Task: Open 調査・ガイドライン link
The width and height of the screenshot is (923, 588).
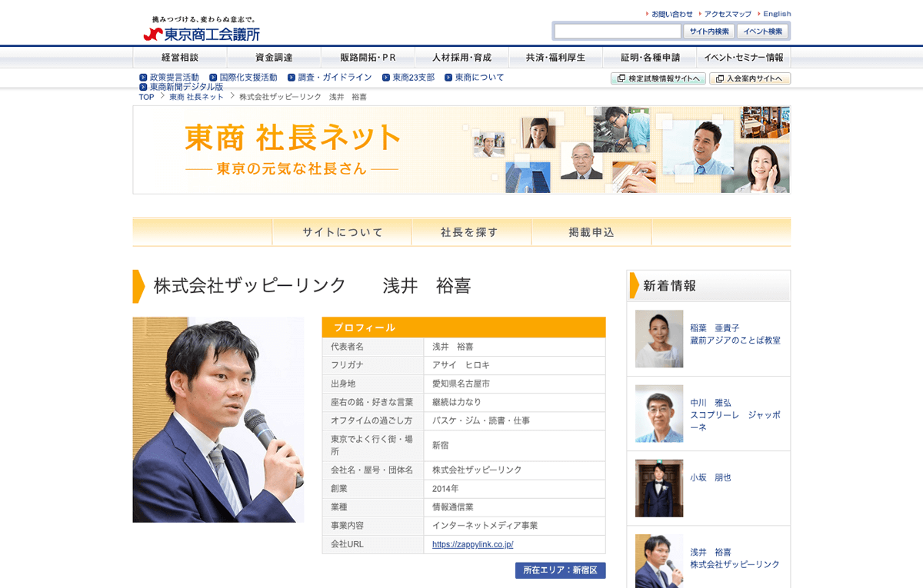Action: coord(335,78)
